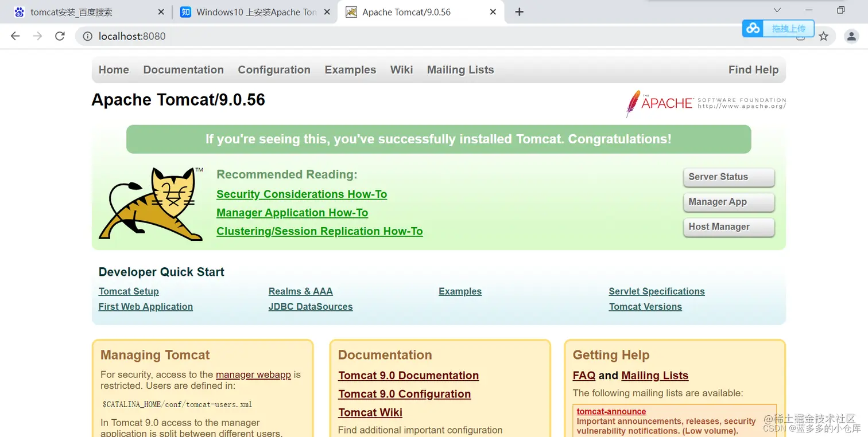Open the browser profile avatar icon

(x=851, y=36)
